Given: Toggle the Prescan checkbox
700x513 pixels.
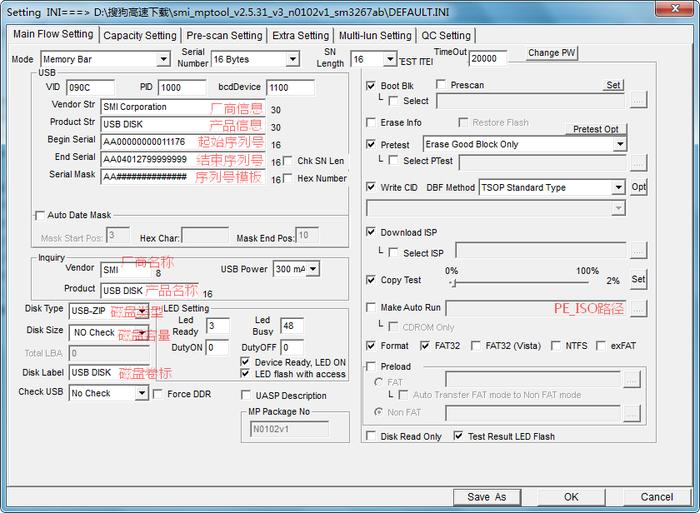Looking at the screenshot, I should point(441,84).
